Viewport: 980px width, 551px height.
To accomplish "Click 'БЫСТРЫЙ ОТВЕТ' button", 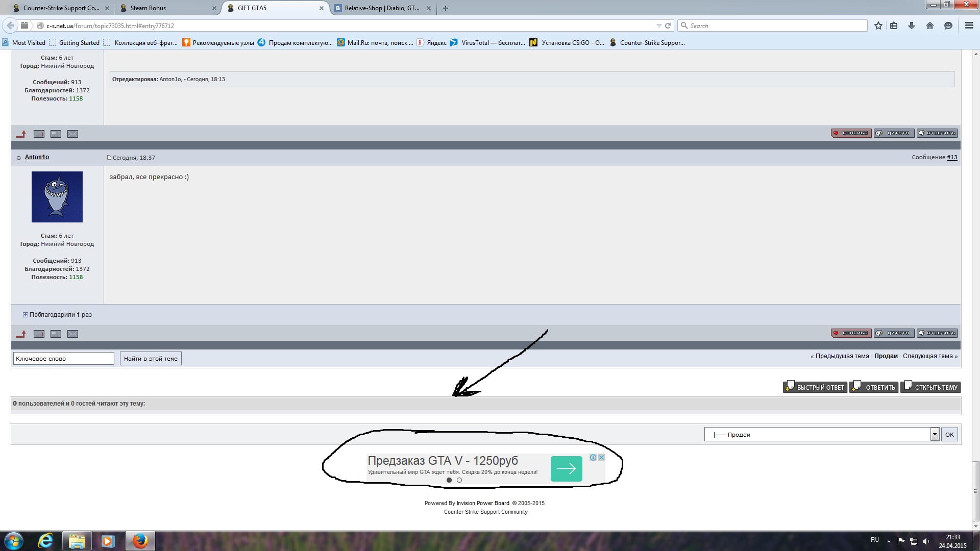I will tap(815, 387).
